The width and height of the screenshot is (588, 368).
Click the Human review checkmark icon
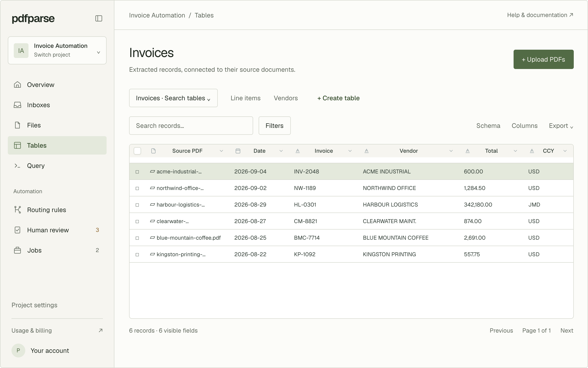[x=17, y=230]
